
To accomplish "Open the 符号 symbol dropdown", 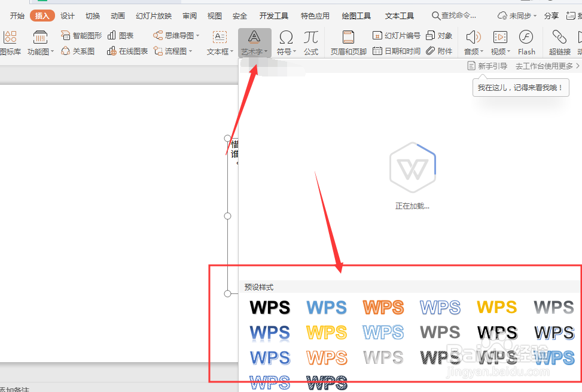I will (286, 42).
